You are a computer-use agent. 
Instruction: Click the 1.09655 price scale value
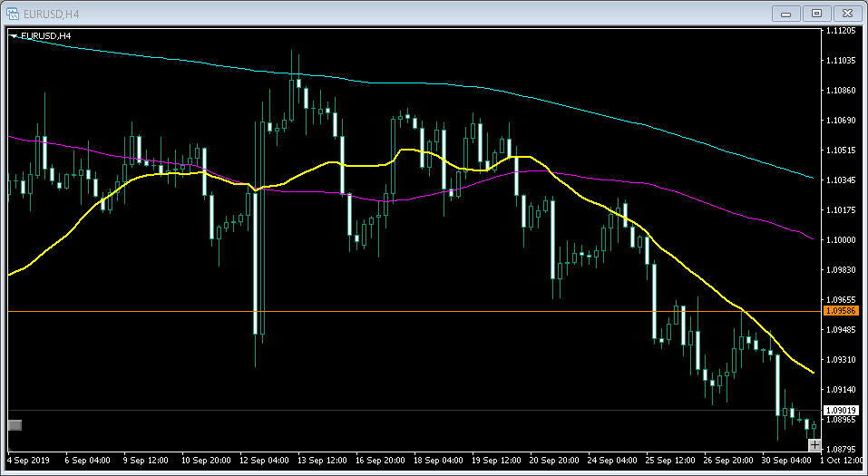click(841, 299)
